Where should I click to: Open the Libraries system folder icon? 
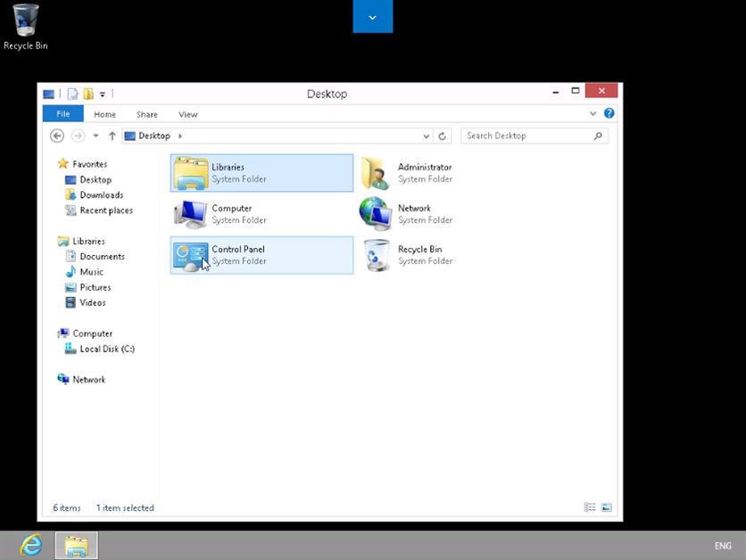190,173
